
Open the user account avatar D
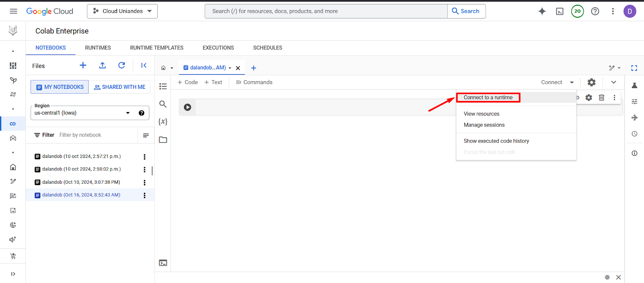(630, 11)
